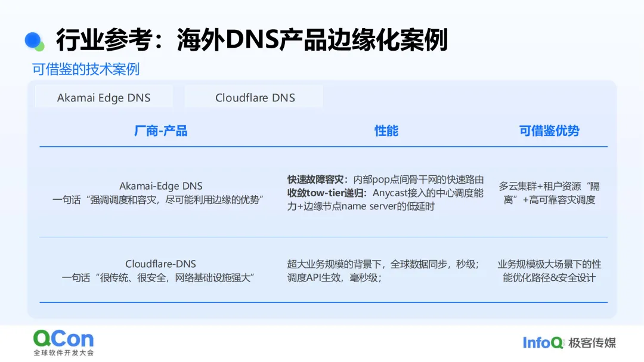Click the slide title 行业参考：海外DNS产品边缘化案例

pos(252,40)
